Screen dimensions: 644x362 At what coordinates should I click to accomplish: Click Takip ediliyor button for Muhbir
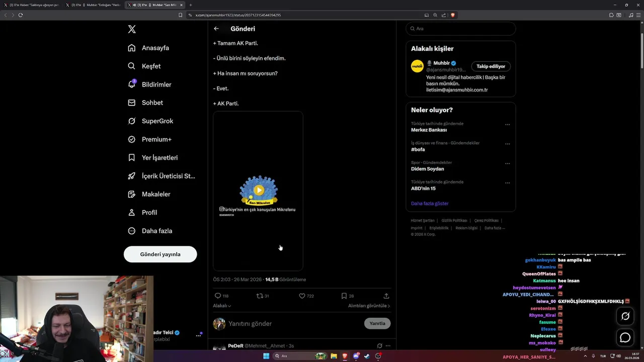click(491, 66)
